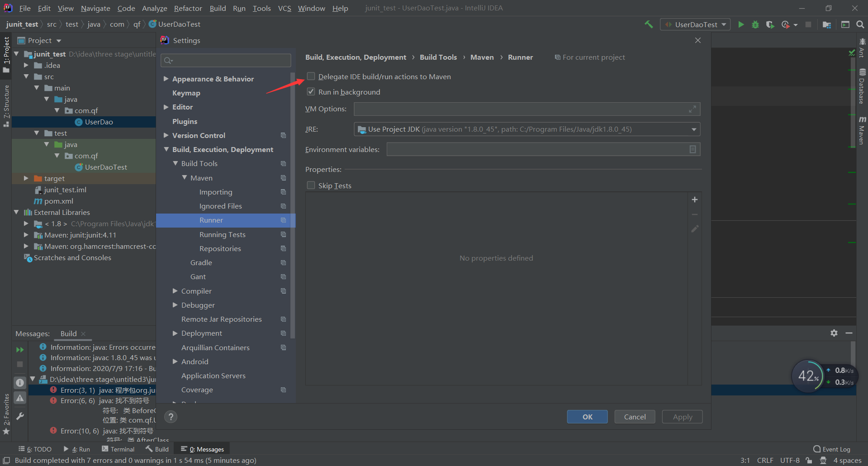Focus the Settings search field

point(226,60)
